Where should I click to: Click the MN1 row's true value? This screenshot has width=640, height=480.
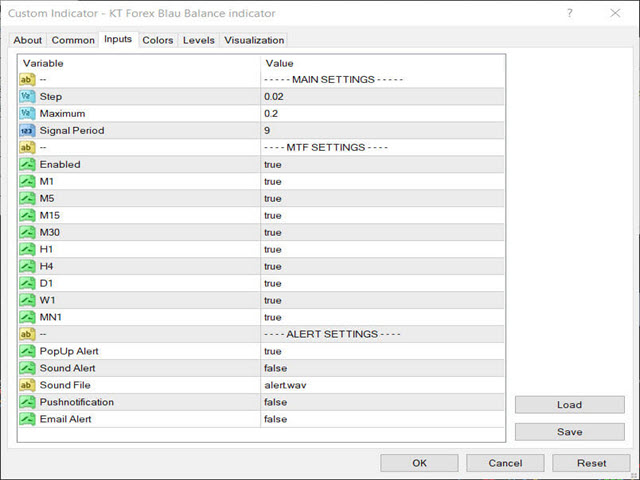273,317
